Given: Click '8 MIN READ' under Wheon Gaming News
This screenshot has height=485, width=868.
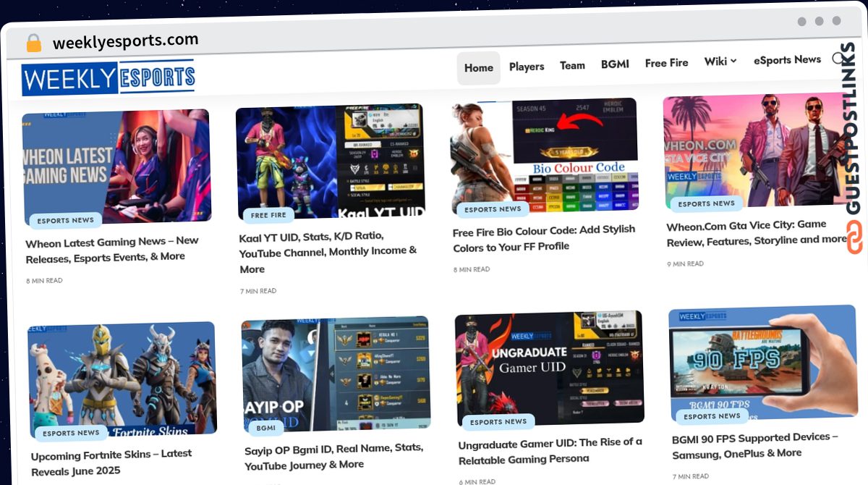Looking at the screenshot, I should (44, 281).
